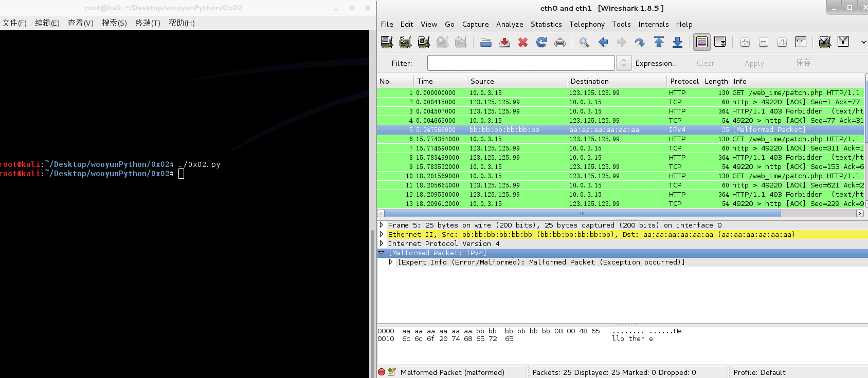
Task: Open the filter history dropdown arrow
Action: tap(624, 63)
